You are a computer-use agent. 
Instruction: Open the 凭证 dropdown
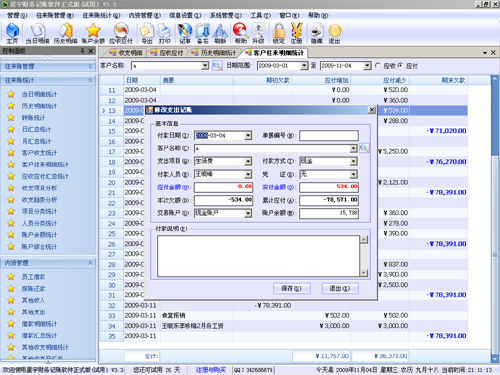pos(353,174)
